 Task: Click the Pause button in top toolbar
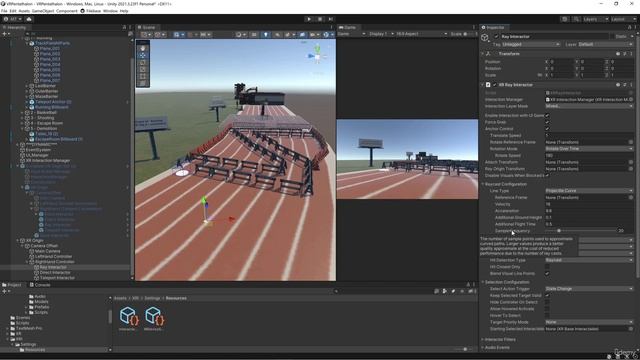pyautogui.click(x=320, y=19)
